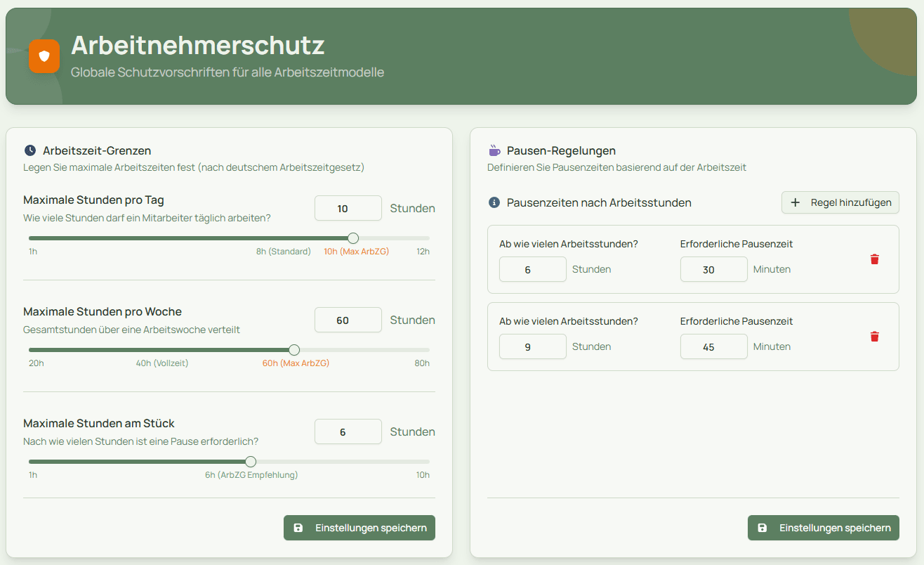Click the Maximale Stunden pro Woche slider handle
The image size is (924, 565).
pos(293,349)
